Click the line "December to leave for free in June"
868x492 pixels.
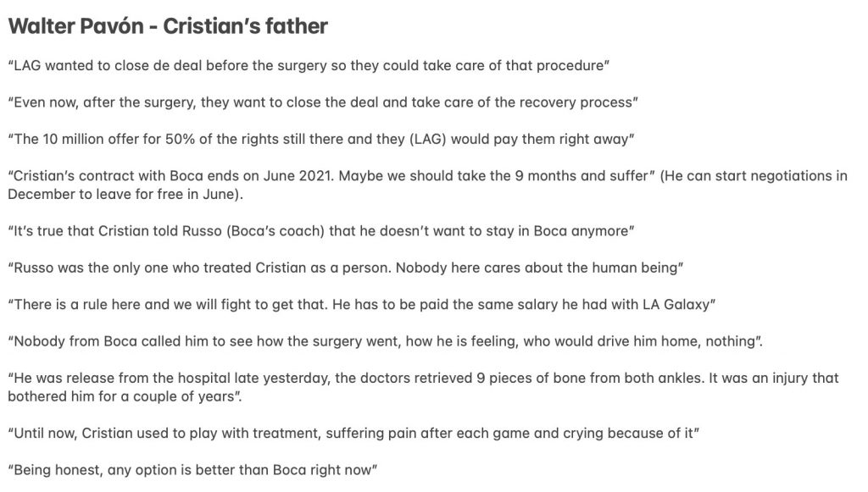[x=124, y=195]
